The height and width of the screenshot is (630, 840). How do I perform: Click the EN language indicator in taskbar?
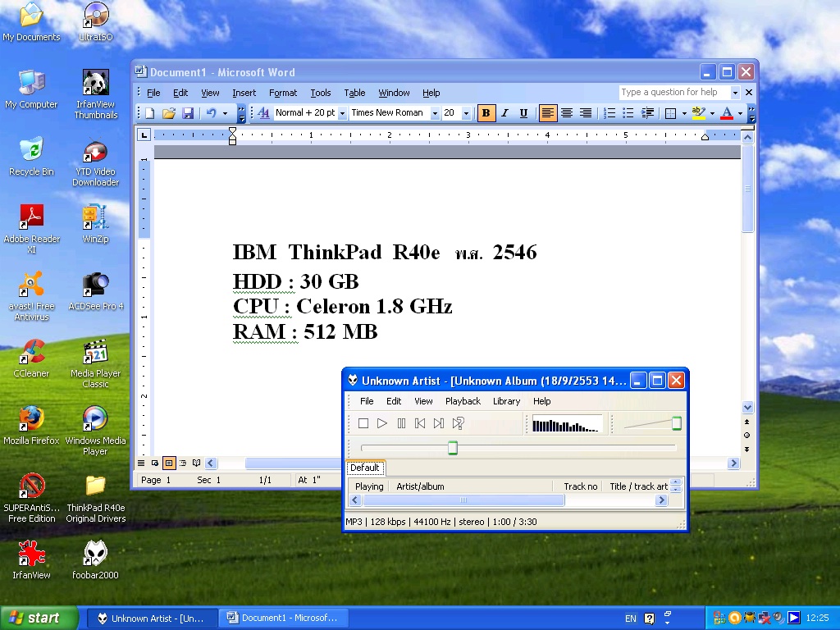pos(631,619)
